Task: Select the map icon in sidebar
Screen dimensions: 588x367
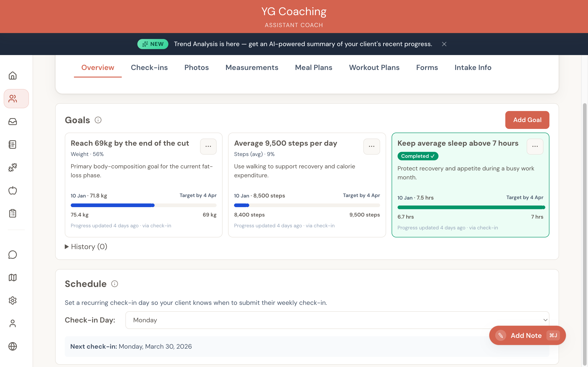Action: click(x=12, y=278)
